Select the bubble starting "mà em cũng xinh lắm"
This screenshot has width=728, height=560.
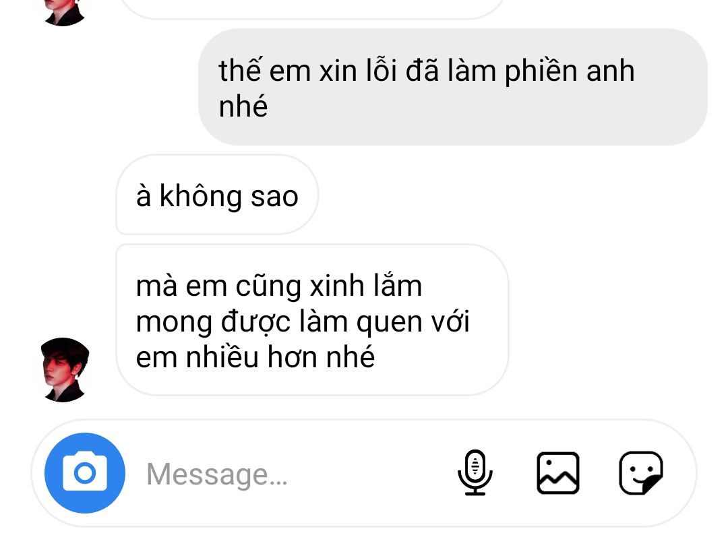312,320
